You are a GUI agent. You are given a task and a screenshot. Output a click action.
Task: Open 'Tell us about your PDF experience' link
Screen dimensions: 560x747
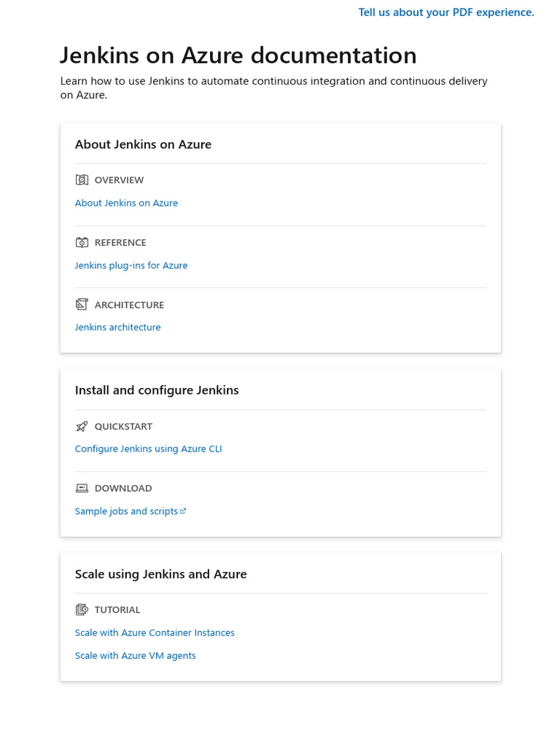coord(446,12)
